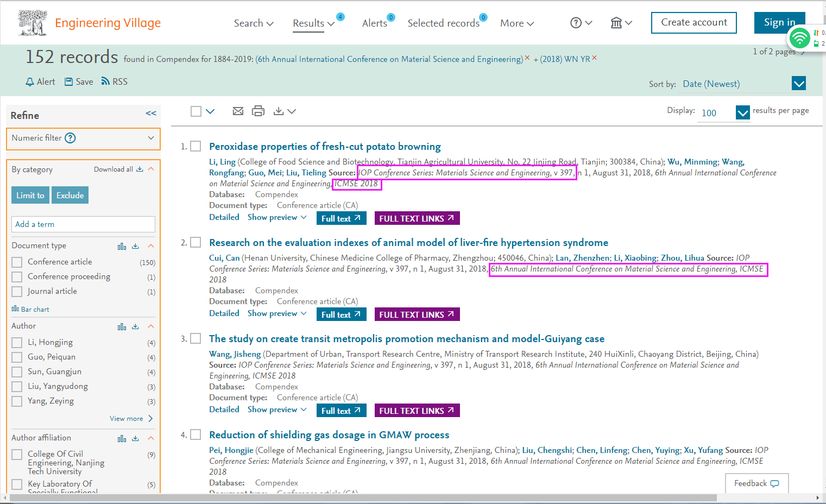Collapse the Author affiliation section

[151, 438]
